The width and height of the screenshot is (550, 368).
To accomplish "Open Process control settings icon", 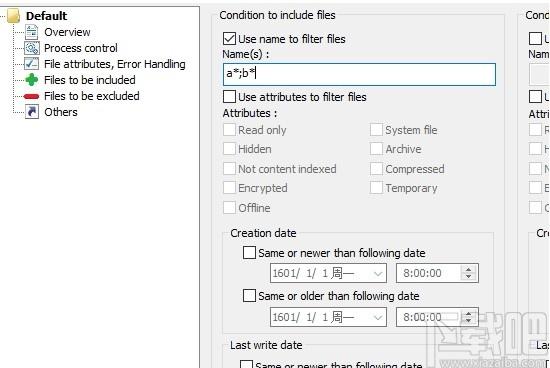I will coord(32,48).
